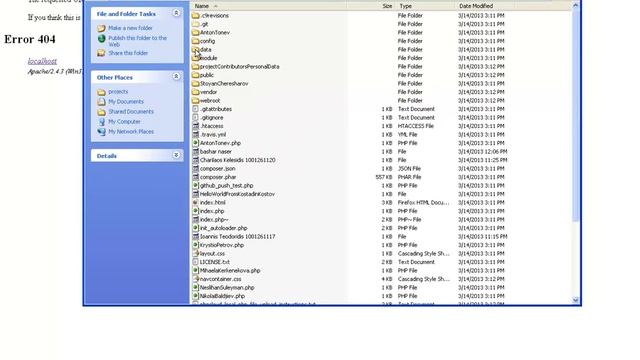Screen dimensions: 640x360
Task: Open the .clrevisions folder icon
Action: point(196,16)
